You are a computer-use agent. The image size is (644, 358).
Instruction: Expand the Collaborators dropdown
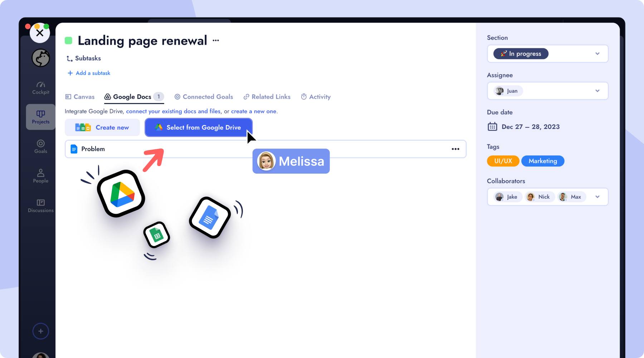tap(597, 197)
